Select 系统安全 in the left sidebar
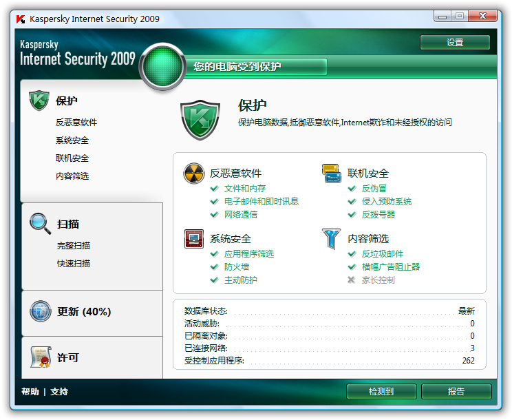Screen dimensions: 512x420 tap(72, 140)
